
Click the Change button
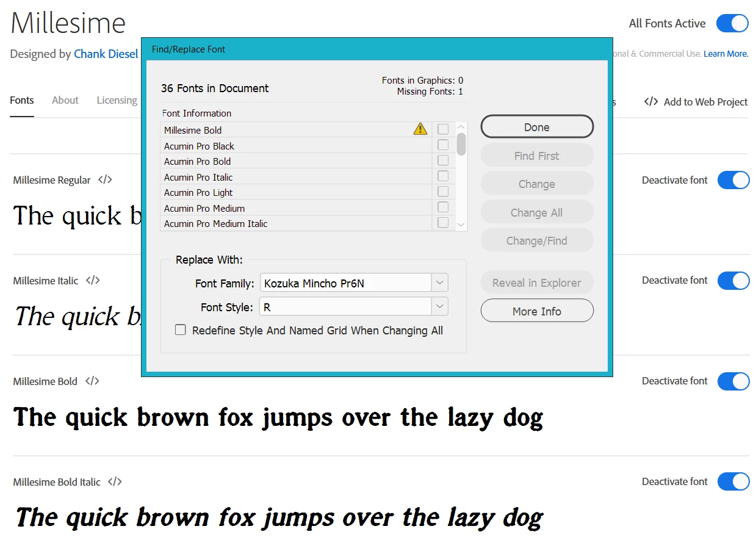[537, 184]
